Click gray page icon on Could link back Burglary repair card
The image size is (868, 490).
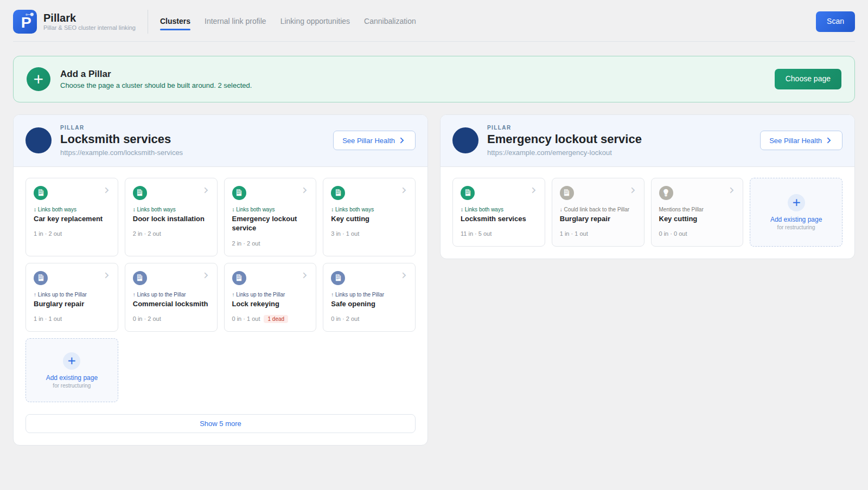pyautogui.click(x=567, y=193)
